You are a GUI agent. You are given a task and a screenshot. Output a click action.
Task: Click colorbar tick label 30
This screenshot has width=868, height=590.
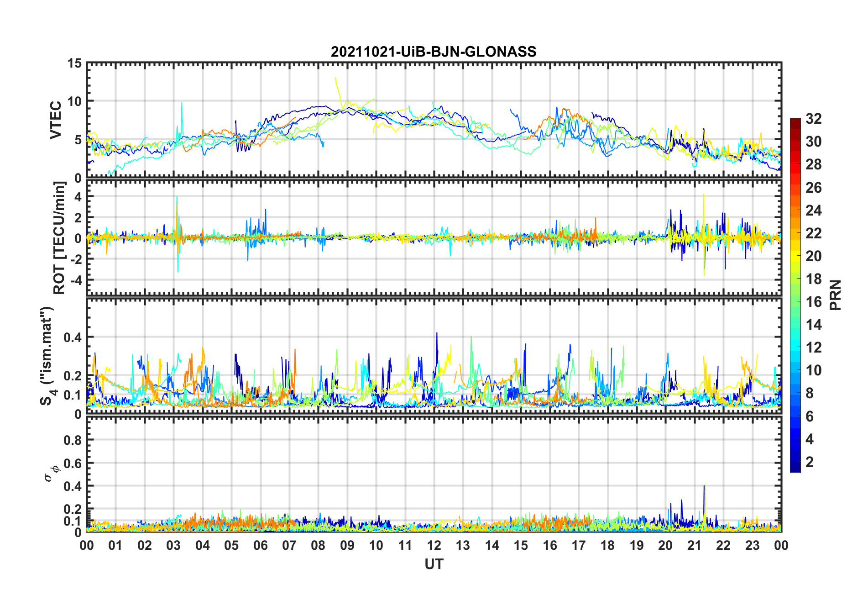click(x=814, y=142)
